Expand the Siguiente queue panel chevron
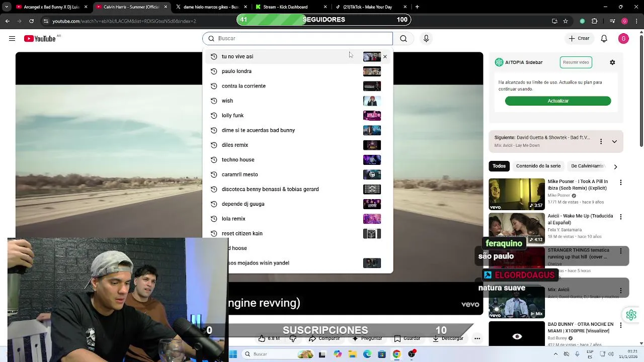644x362 pixels. click(x=614, y=142)
